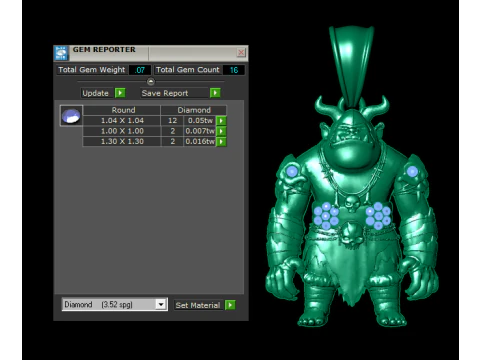This screenshot has width=480, height=360.
Task: Click the green arrow beside Save Report
Action: coord(215,93)
